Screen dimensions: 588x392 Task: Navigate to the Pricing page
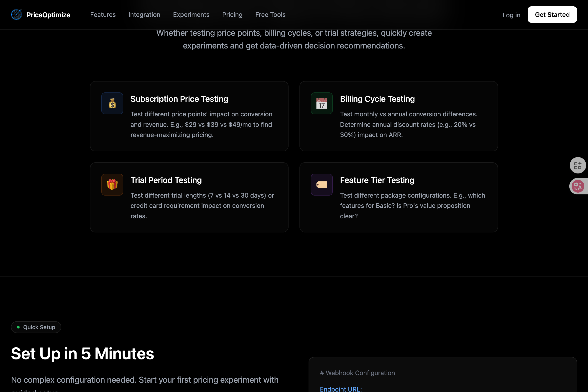pyautogui.click(x=232, y=15)
